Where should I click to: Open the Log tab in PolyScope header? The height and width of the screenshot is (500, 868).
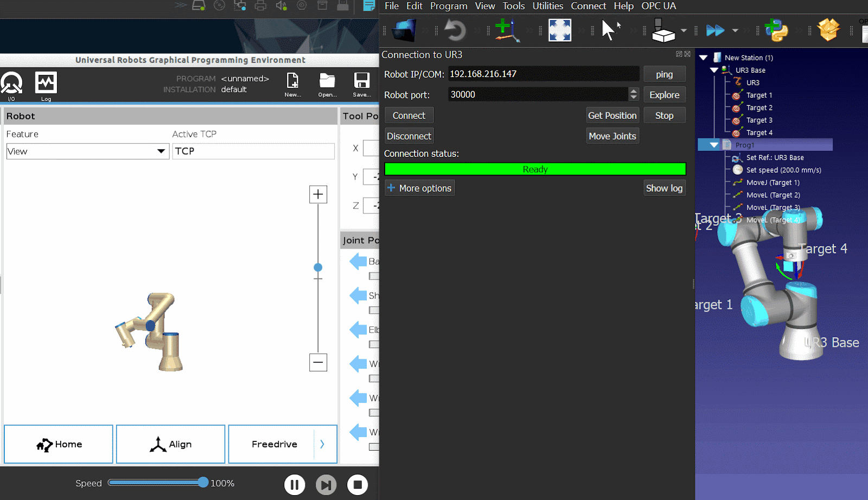(x=46, y=86)
